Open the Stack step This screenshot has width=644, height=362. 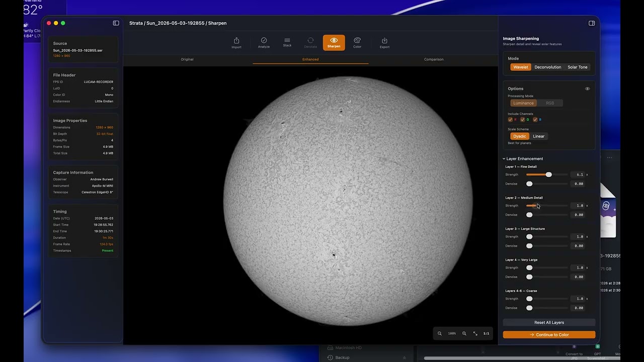tap(287, 43)
